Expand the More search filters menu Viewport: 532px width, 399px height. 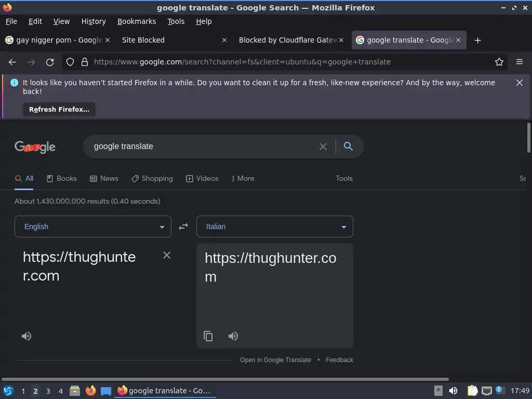coord(243,179)
